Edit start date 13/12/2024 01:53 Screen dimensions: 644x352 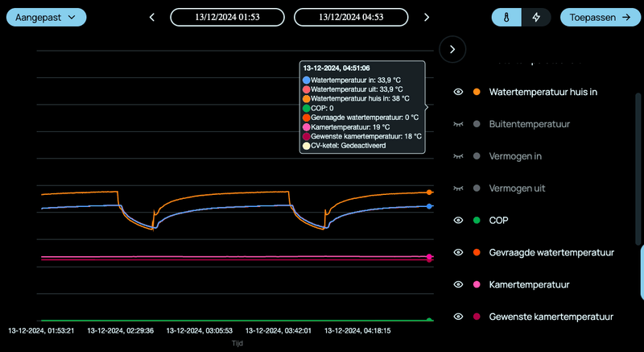(x=227, y=17)
